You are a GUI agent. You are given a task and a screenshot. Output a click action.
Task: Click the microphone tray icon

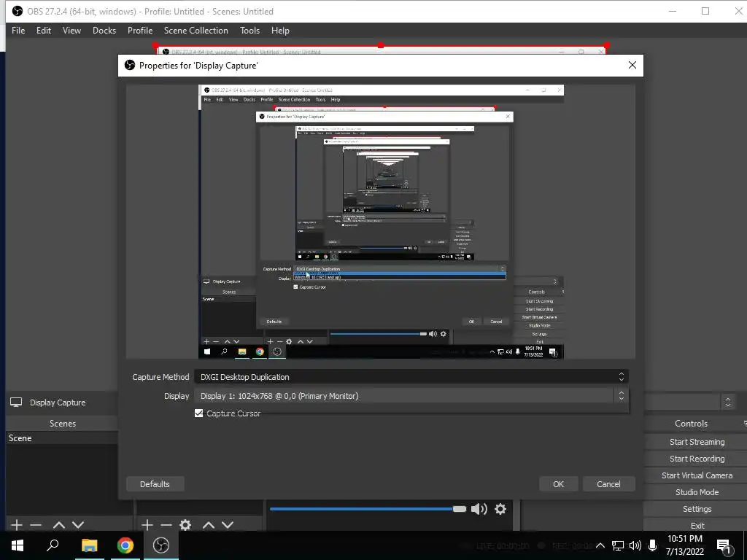tap(653, 545)
